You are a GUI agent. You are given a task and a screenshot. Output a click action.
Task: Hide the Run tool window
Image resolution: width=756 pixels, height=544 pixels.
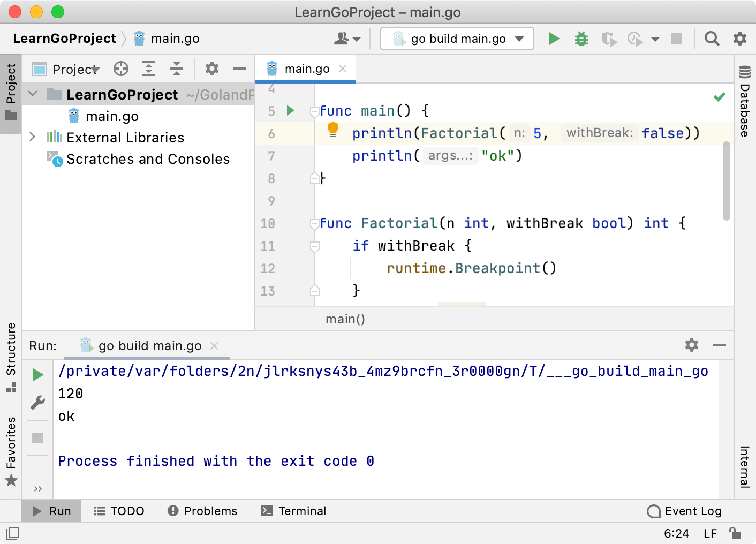(720, 345)
